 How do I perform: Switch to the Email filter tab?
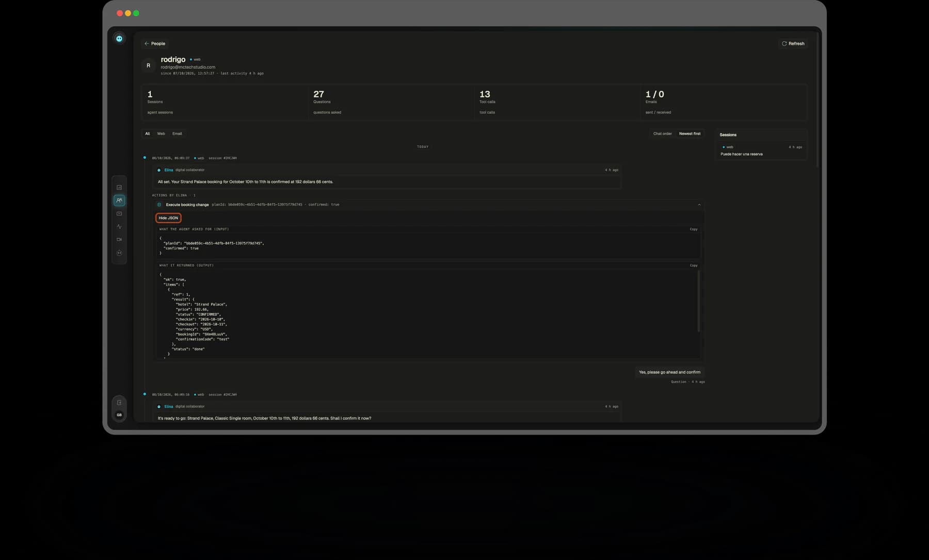177,134
